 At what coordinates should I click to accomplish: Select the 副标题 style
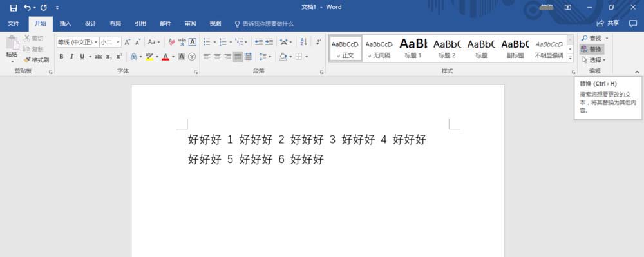pyautogui.click(x=515, y=48)
